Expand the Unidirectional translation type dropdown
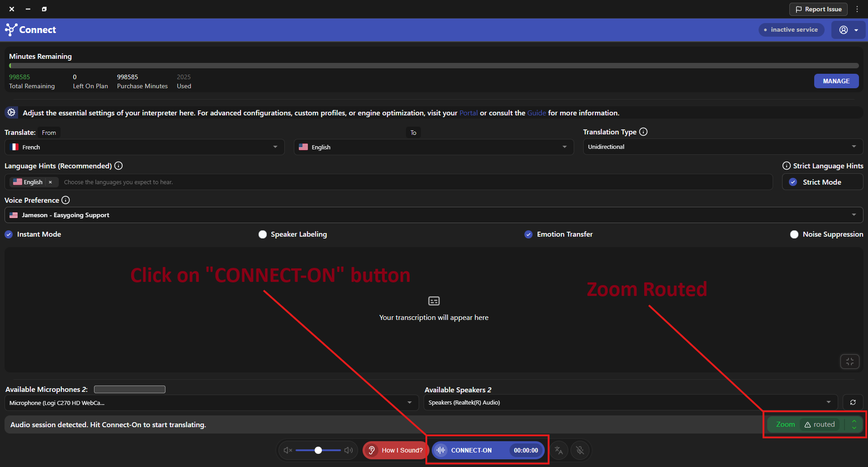868x467 pixels. coord(723,147)
